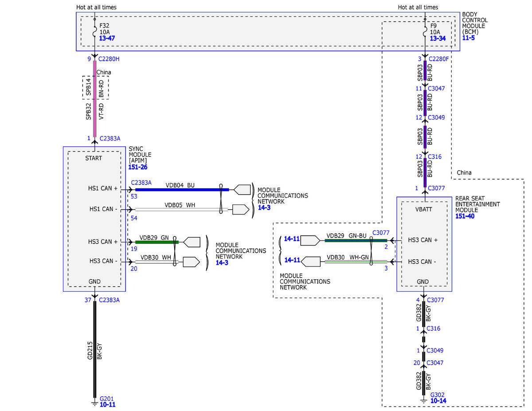Viewport: 532px width, 411px height.
Task: Select connector label C2280F
Action: [x=439, y=59]
